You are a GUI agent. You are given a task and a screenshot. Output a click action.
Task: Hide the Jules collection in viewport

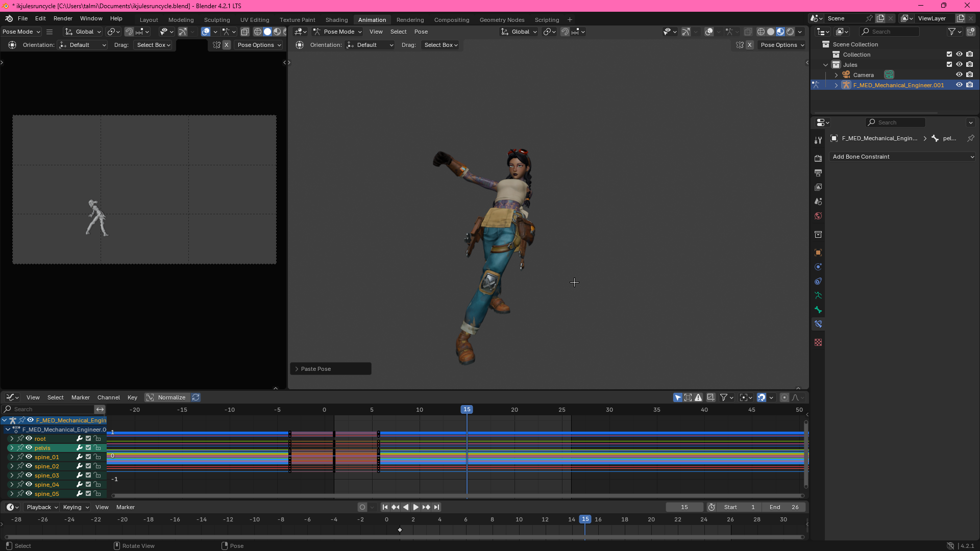tap(959, 64)
